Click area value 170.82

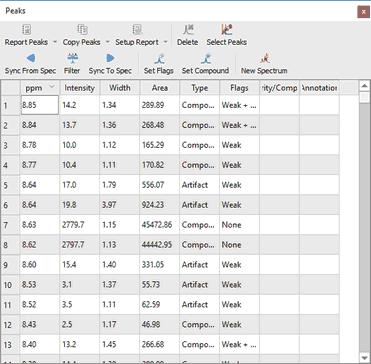(x=153, y=165)
